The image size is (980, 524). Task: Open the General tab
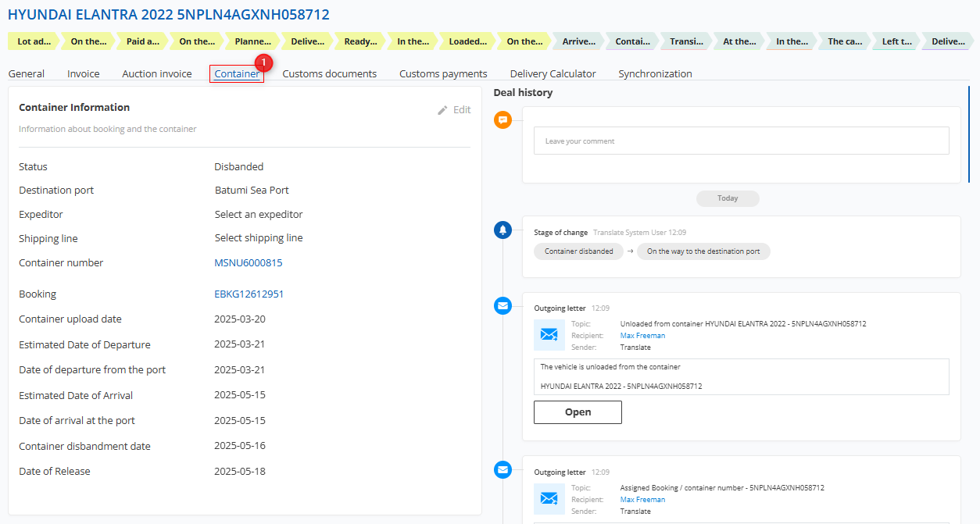click(x=27, y=73)
